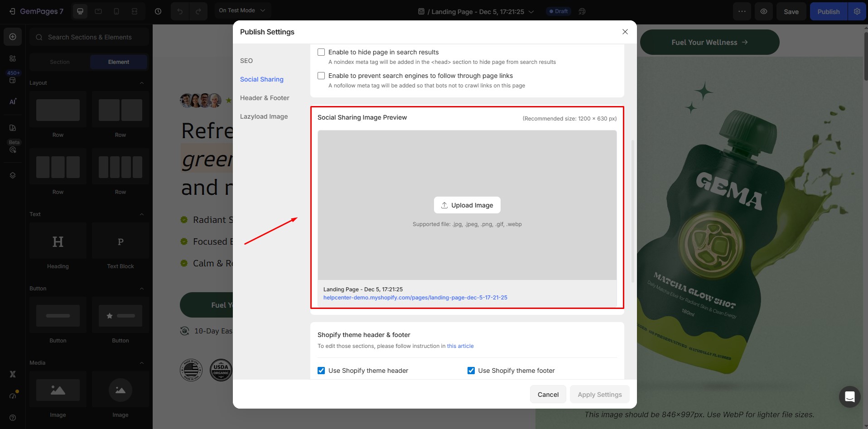
Task: Switch to the SEO settings tab
Action: point(246,61)
